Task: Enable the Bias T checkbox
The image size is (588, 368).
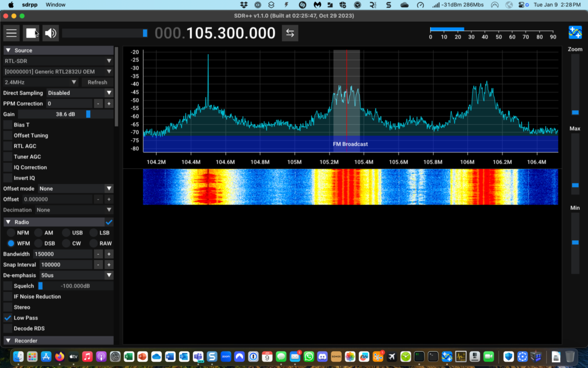Action: (x=7, y=125)
